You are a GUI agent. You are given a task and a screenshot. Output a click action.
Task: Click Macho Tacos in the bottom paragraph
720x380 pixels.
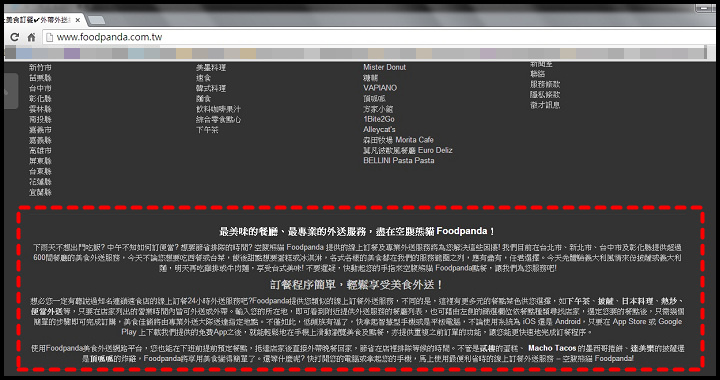pyautogui.click(x=552, y=348)
